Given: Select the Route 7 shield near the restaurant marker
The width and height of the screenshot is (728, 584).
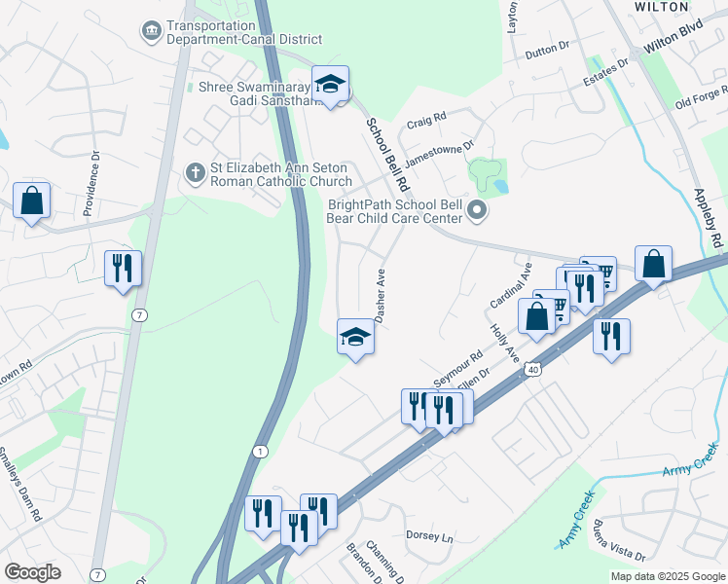Looking at the screenshot, I should (x=139, y=315).
